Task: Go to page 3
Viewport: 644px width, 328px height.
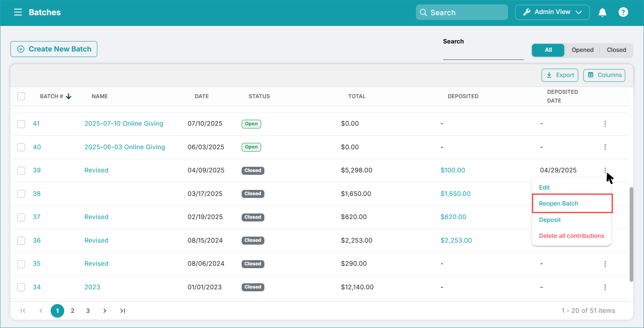Action: (88, 310)
